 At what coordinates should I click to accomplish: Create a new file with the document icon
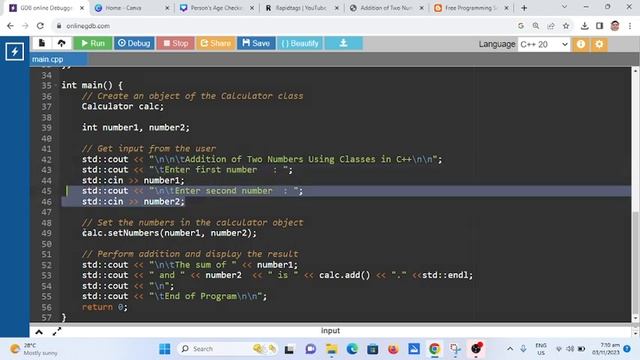[x=42, y=43]
